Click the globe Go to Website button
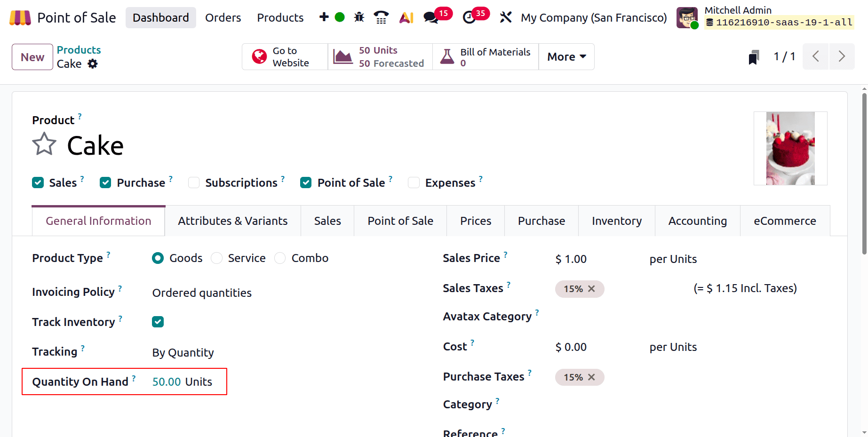The width and height of the screenshot is (868, 437). (285, 57)
